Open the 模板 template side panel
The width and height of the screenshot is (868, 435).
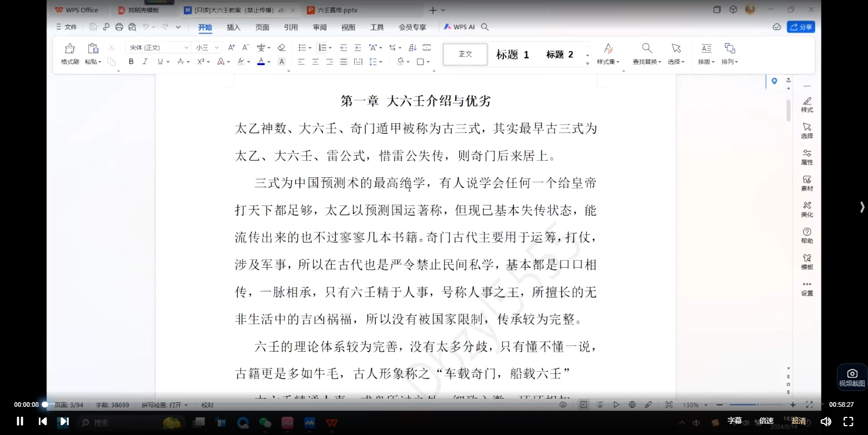click(x=807, y=262)
